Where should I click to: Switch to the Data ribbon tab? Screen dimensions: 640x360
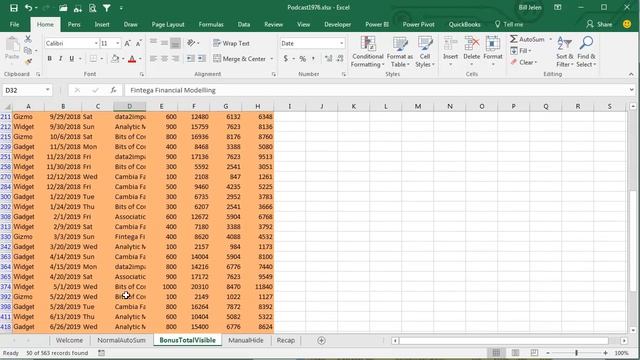tap(244, 24)
